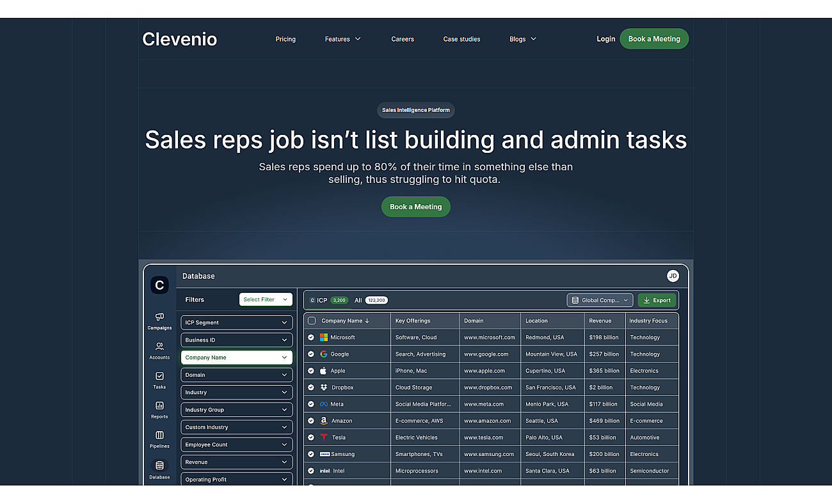This screenshot has height=504, width=832.
Task: Open the Tasks checklist icon in sidebar
Action: click(159, 376)
